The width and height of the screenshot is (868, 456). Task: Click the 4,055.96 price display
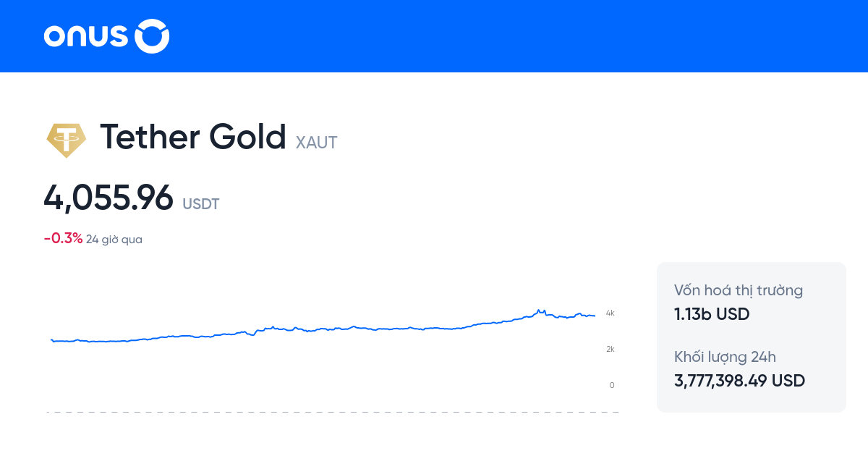point(109,198)
